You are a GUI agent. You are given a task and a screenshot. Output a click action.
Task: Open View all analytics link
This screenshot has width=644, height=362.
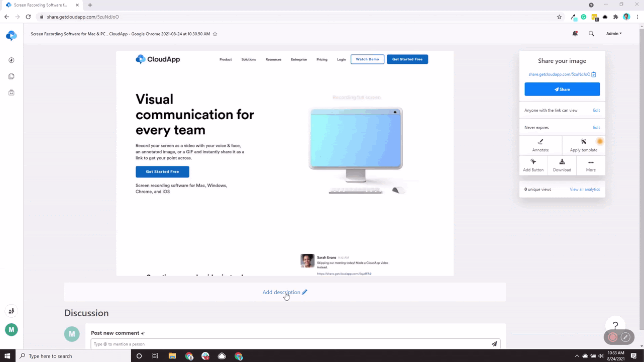point(585,190)
